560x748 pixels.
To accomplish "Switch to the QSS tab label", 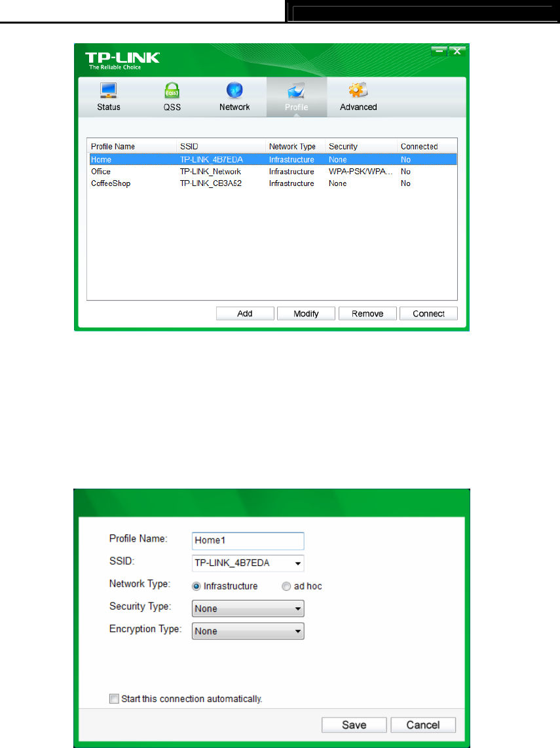I will 172,107.
